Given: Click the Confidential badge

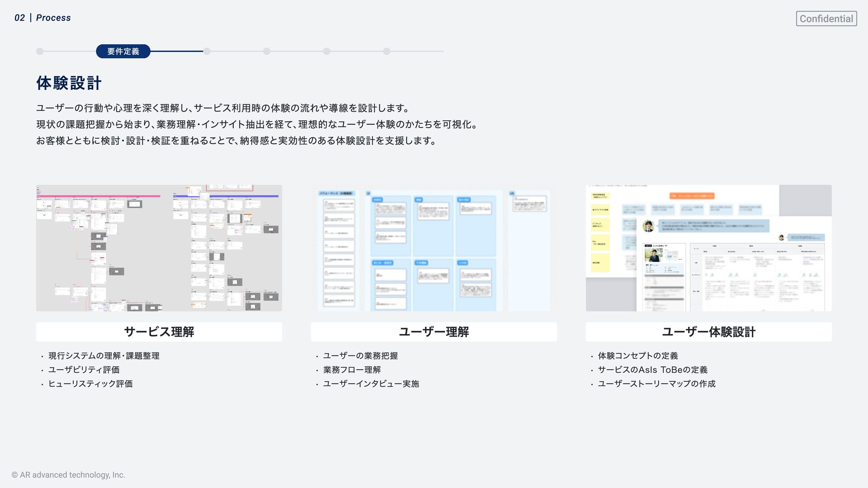Looking at the screenshot, I should click(826, 19).
